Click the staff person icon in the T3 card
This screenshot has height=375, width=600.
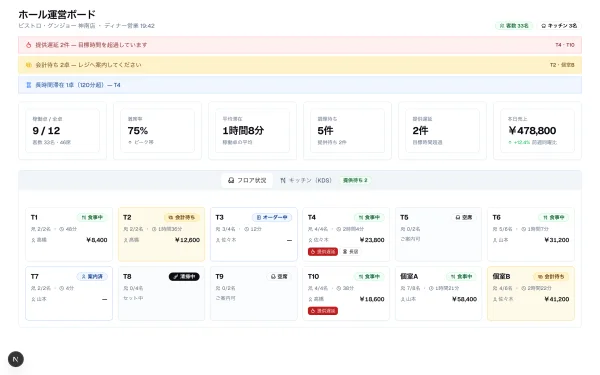(218, 240)
